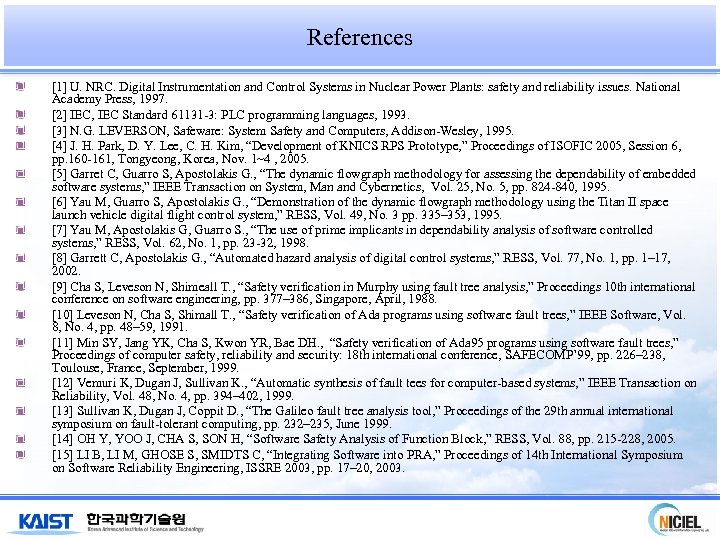This screenshot has height=540, width=720.
Task: Select reference [11] Min SY Ada95 programs
Action: coord(365,355)
